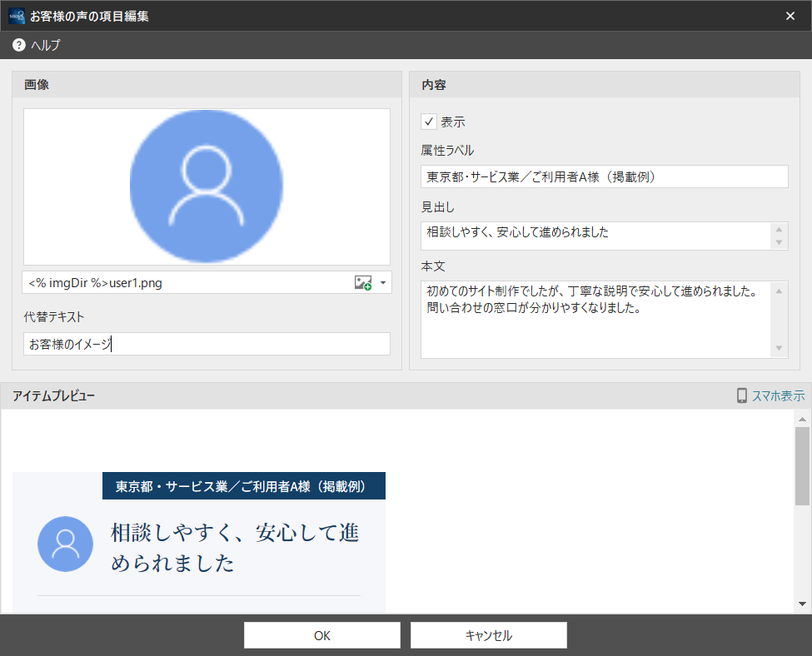Click the スマホ表示 link
This screenshot has height=656, width=812.
tap(778, 396)
